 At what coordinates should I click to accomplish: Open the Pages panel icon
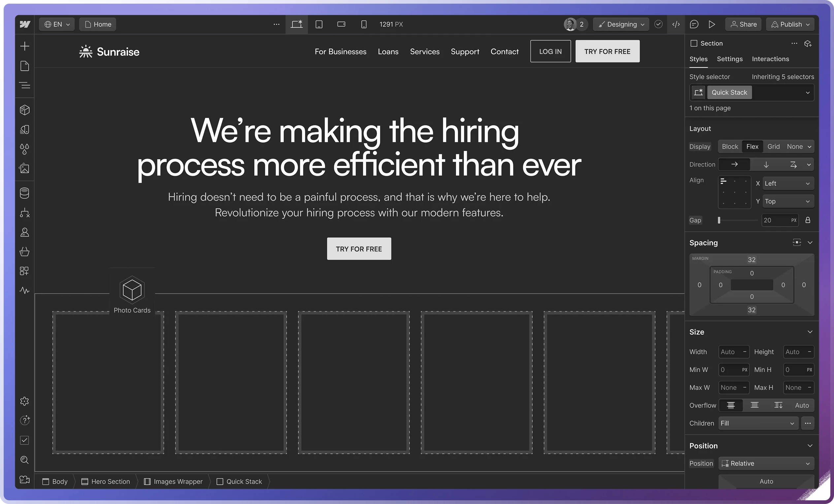[25, 66]
